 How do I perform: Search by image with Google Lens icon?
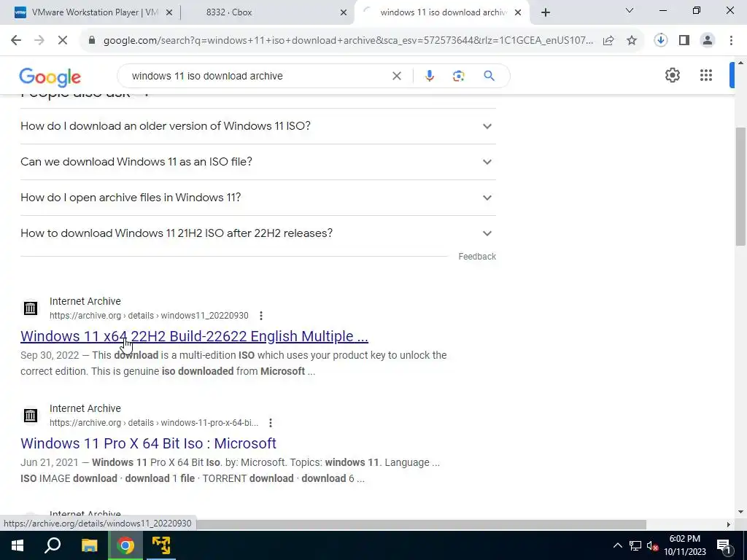(458, 76)
